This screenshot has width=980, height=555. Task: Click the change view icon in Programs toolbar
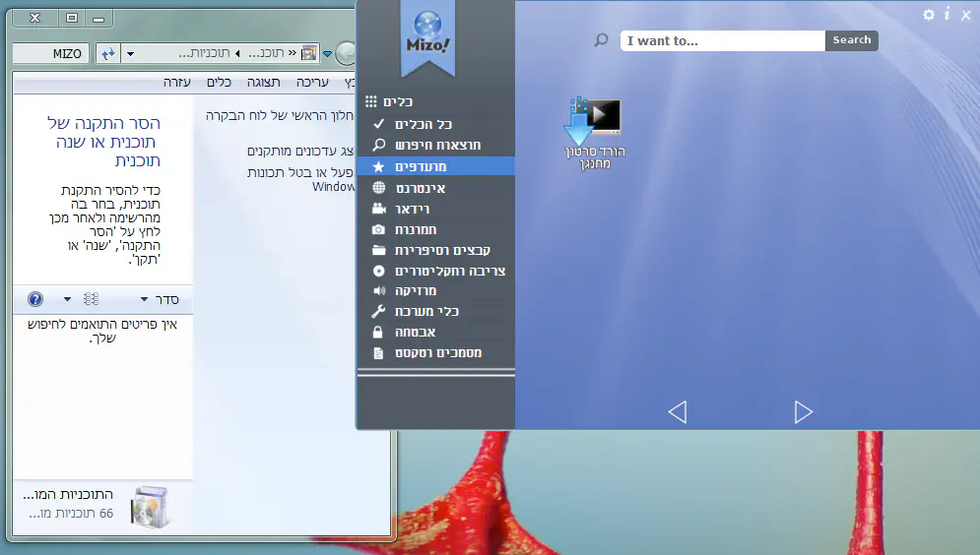[92, 299]
